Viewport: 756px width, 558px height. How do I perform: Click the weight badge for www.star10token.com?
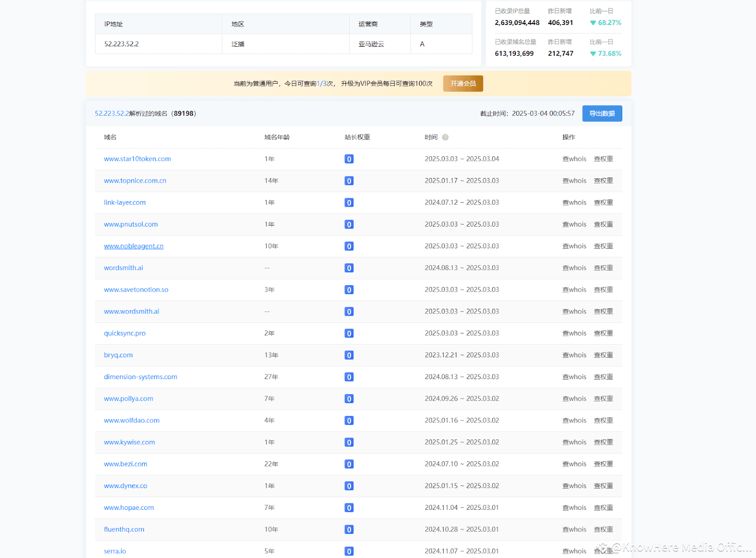click(x=349, y=159)
